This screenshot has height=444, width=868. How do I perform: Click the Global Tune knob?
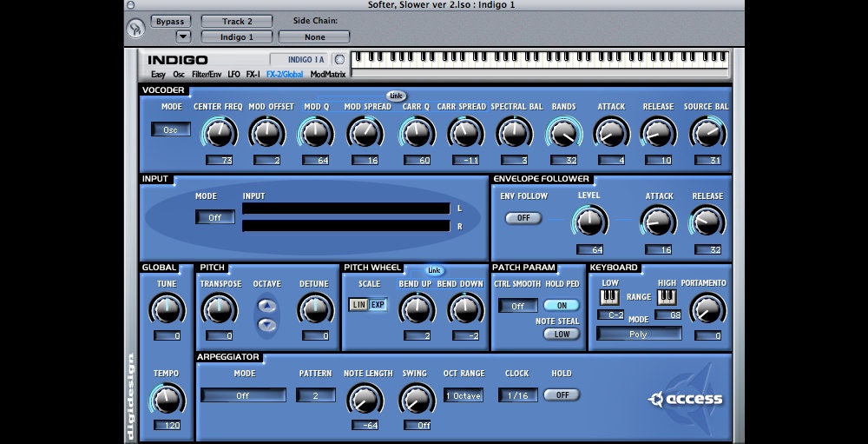tap(167, 308)
